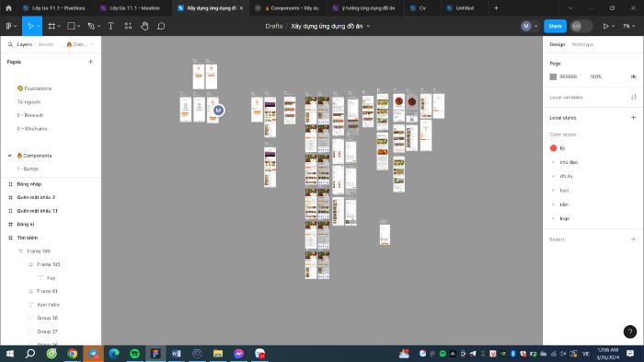Add a new local style with the plus icon
The height and width of the screenshot is (362, 644).
(x=633, y=118)
